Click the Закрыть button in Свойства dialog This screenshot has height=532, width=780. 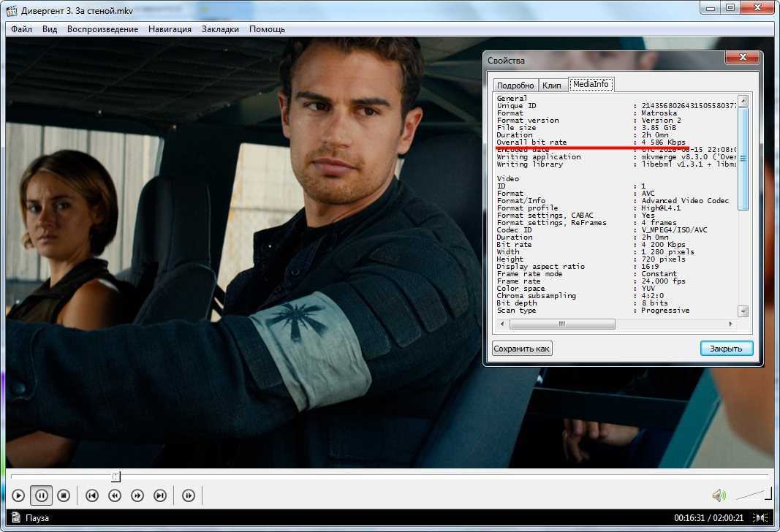click(x=727, y=349)
